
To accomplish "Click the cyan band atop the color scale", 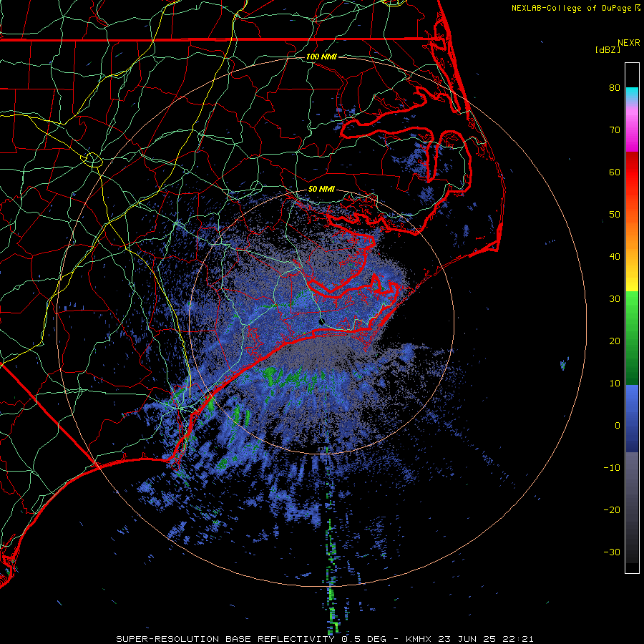I will [632, 94].
